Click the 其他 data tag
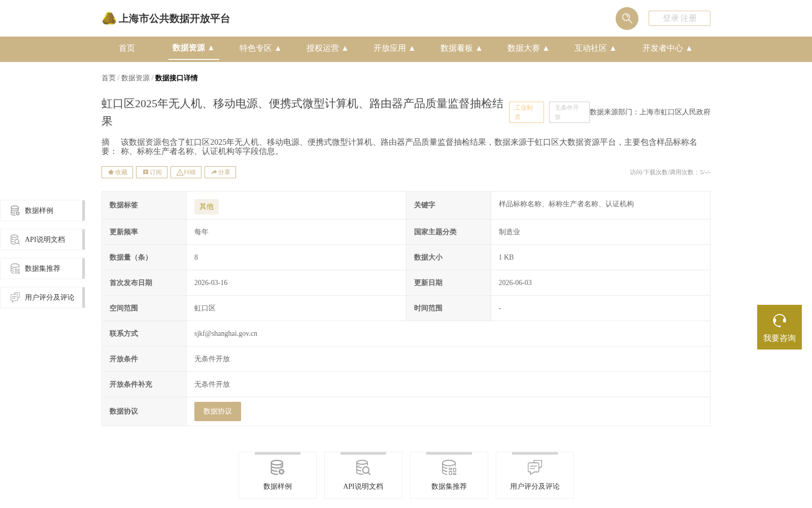 207,207
